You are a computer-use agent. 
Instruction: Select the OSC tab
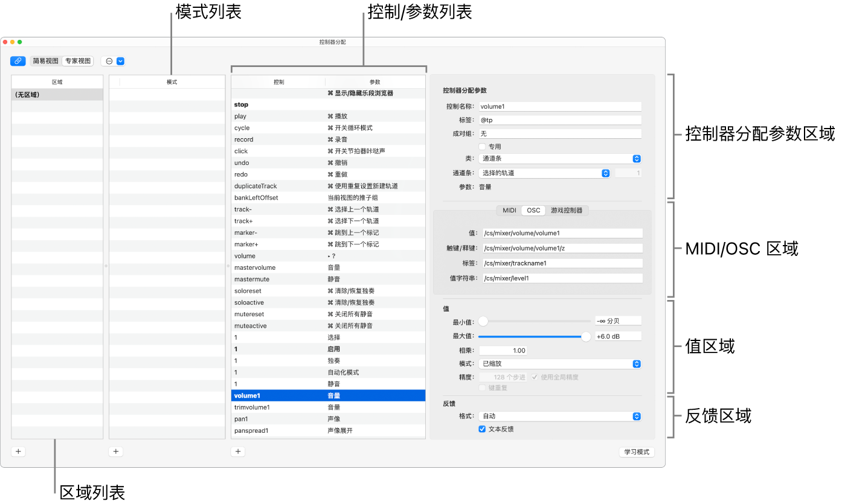pos(534,211)
